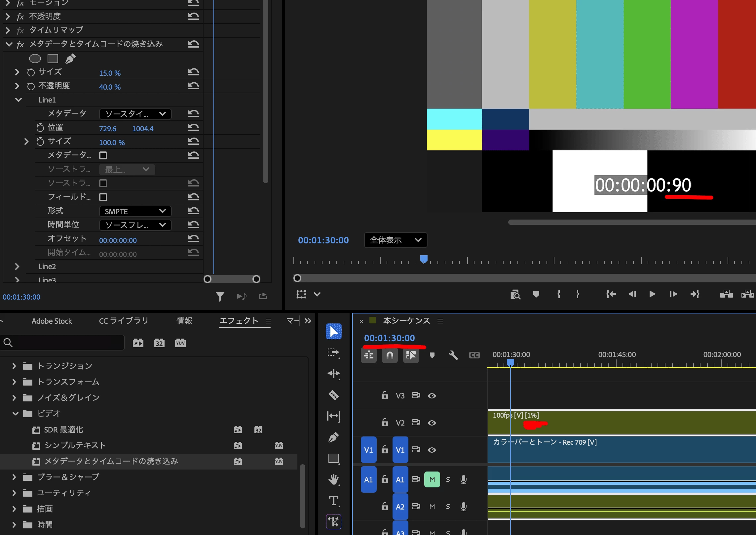756x535 pixels.
Task: Switch to the 情報 tab
Action: pos(184,321)
